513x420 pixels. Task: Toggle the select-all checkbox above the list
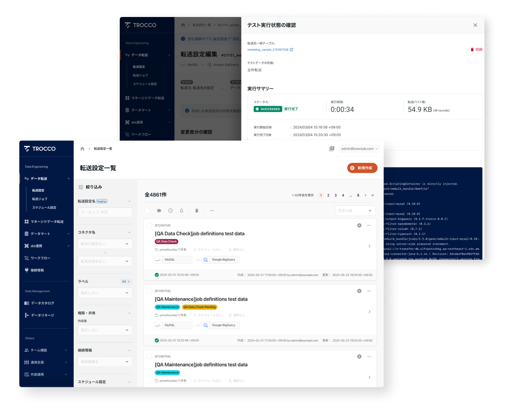pyautogui.click(x=147, y=211)
